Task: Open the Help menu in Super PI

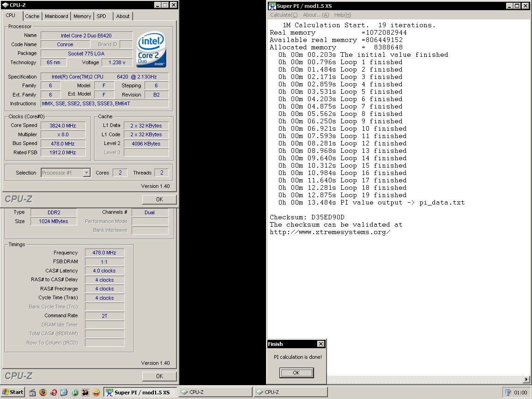Action: 342,15
